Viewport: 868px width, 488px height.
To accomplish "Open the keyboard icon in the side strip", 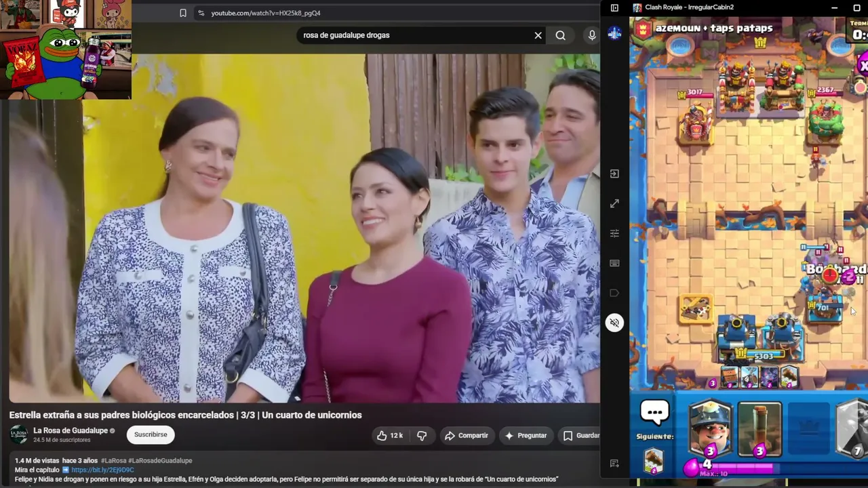I will coord(614,263).
